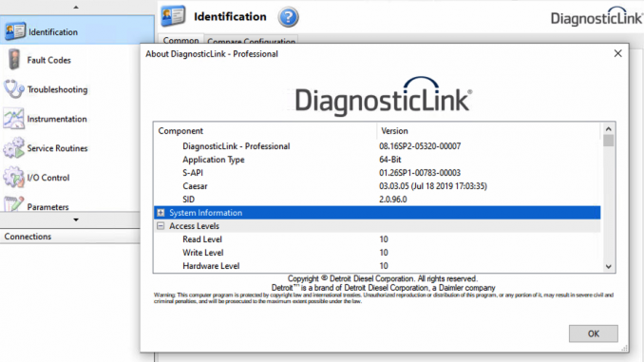The width and height of the screenshot is (644, 362).
Task: Click the blue help question mark icon
Action: 288,17
